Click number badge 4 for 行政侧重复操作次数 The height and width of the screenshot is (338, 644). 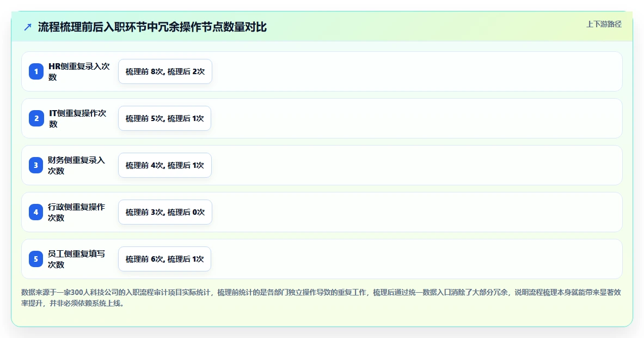(x=36, y=212)
